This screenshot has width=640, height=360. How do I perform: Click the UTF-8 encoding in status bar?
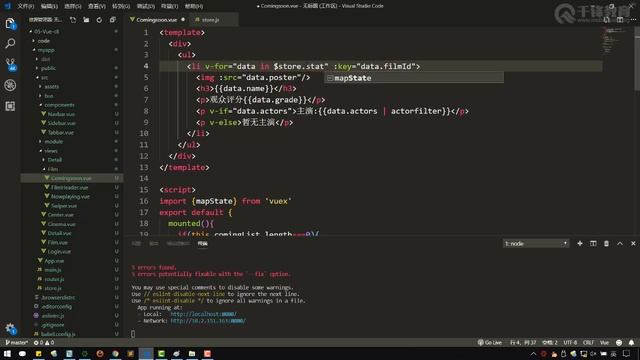[x=570, y=342]
